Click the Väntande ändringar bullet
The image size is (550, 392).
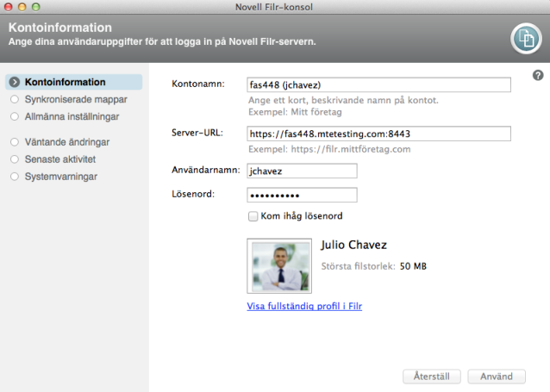[x=15, y=142]
